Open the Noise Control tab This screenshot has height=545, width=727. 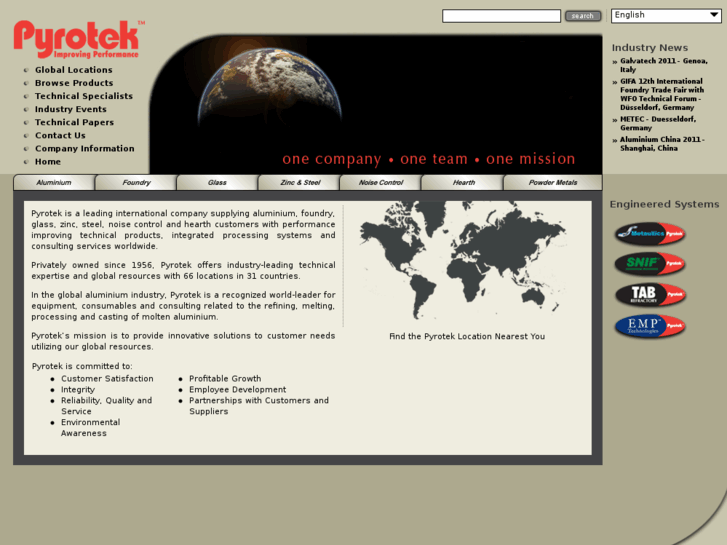pyautogui.click(x=381, y=182)
